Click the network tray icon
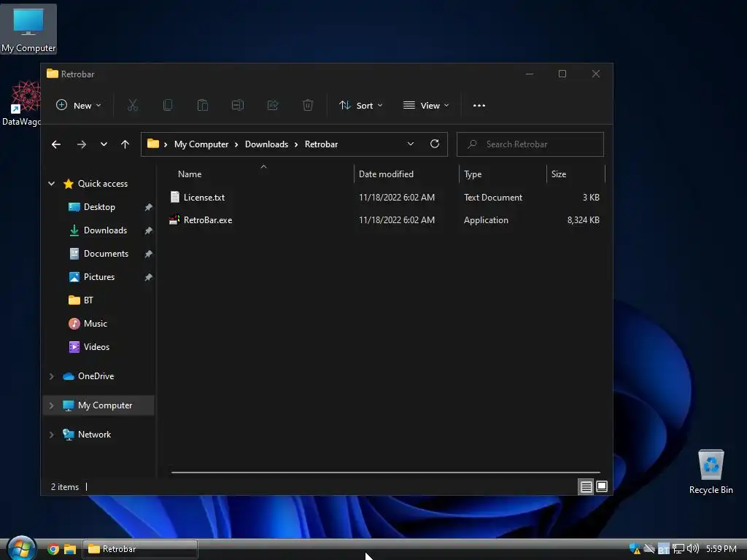Image resolution: width=747 pixels, height=560 pixels. (678, 549)
